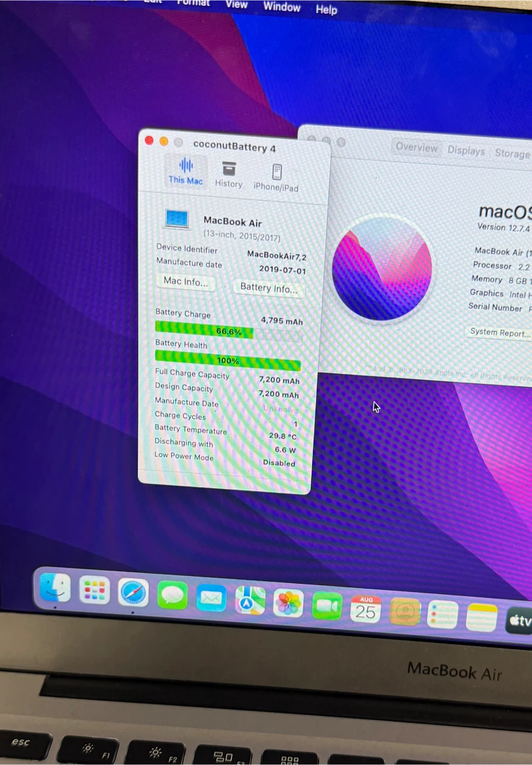Minimize the coconutBattery window
The height and width of the screenshot is (765, 532).
pos(164,141)
